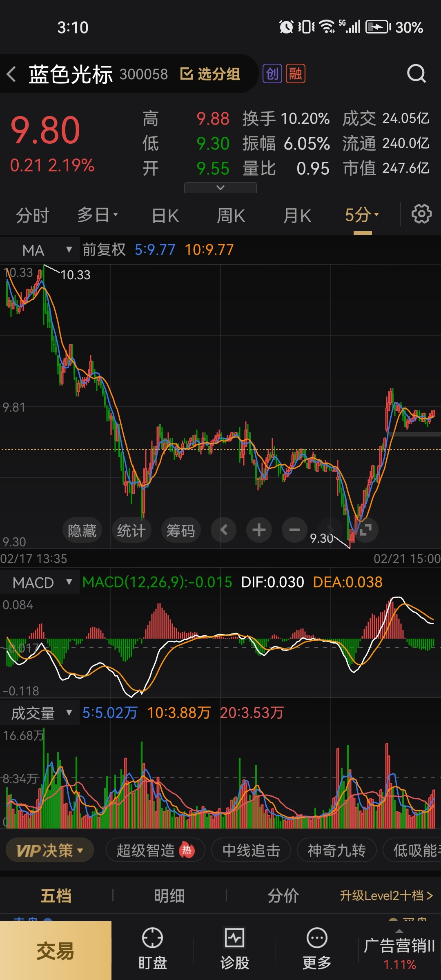
Task: Tap the 10.33 high price marker
Action: (x=76, y=275)
